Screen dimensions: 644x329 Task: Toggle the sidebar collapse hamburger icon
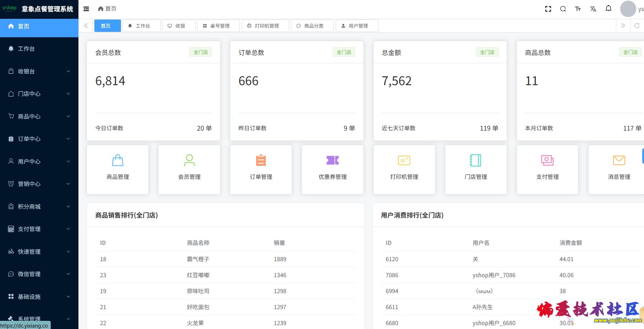pos(86,9)
